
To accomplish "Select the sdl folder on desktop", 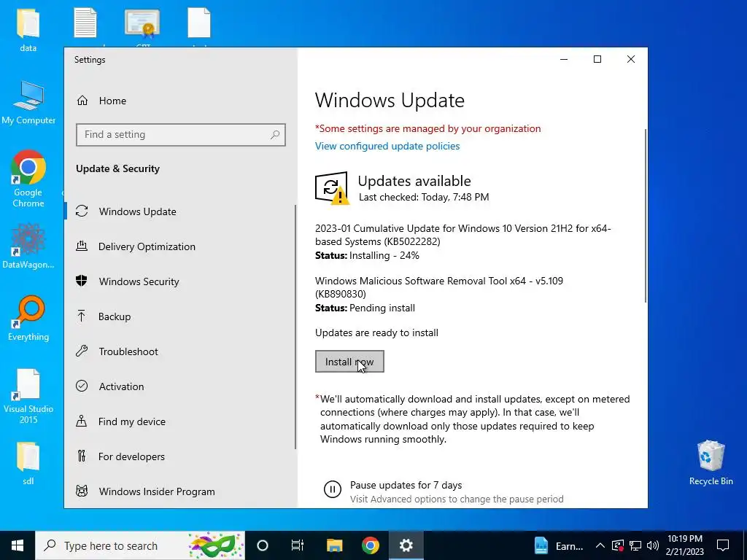I will coord(28,463).
